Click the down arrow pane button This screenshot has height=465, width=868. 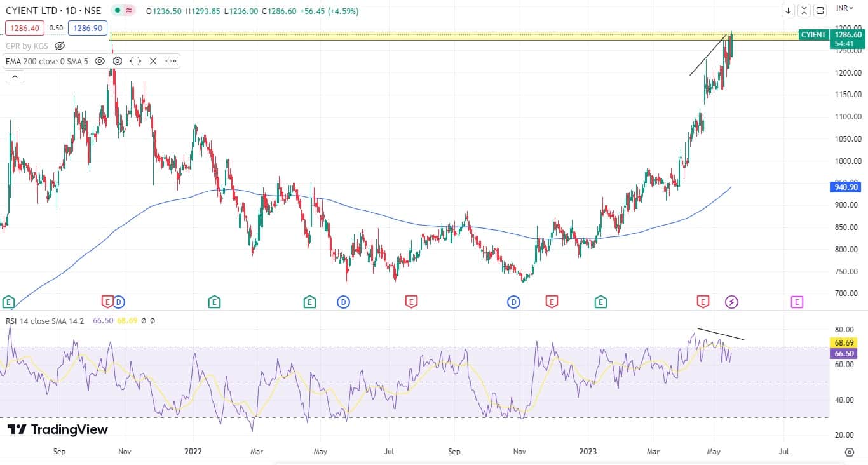789,10
